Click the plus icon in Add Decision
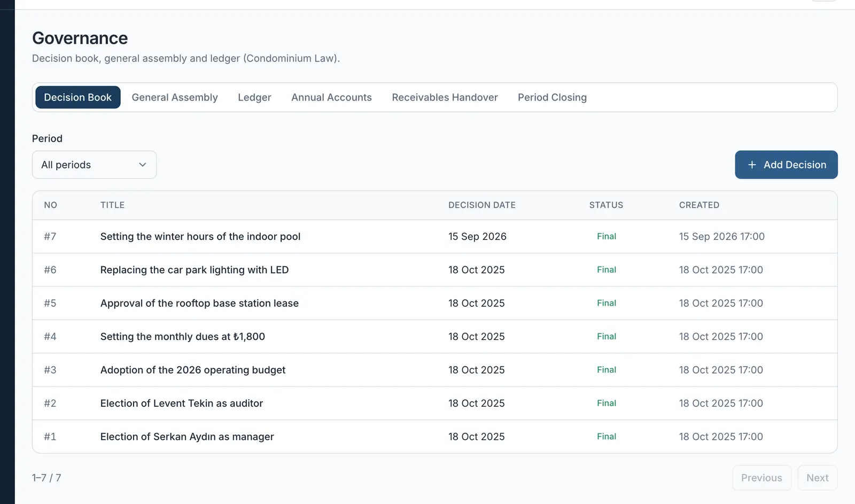This screenshot has height=504, width=855. pyautogui.click(x=752, y=165)
